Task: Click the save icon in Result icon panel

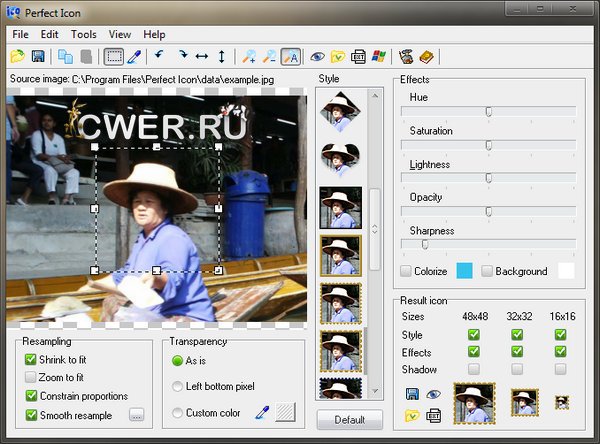Action: (411, 395)
